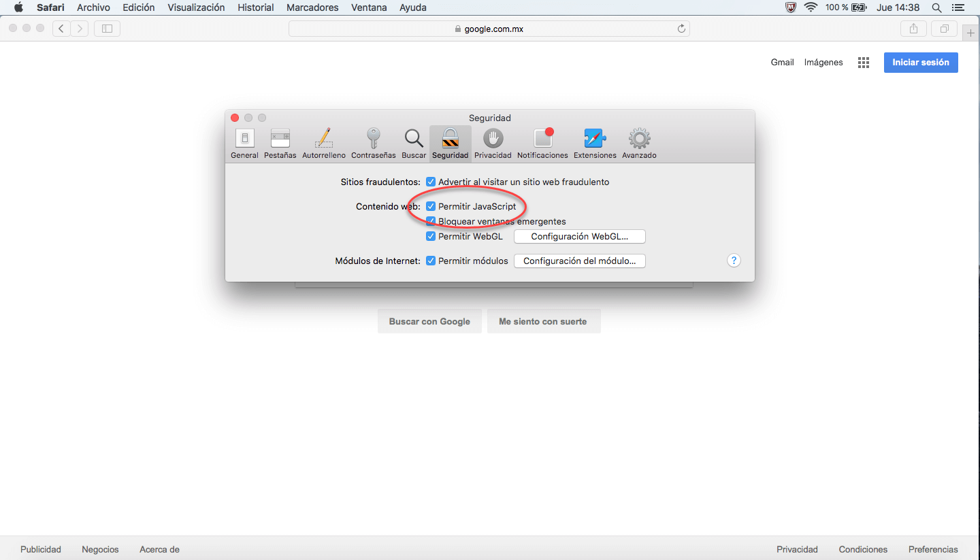Click the antivirus shield menu bar icon
The width and height of the screenshot is (980, 560).
(790, 7)
